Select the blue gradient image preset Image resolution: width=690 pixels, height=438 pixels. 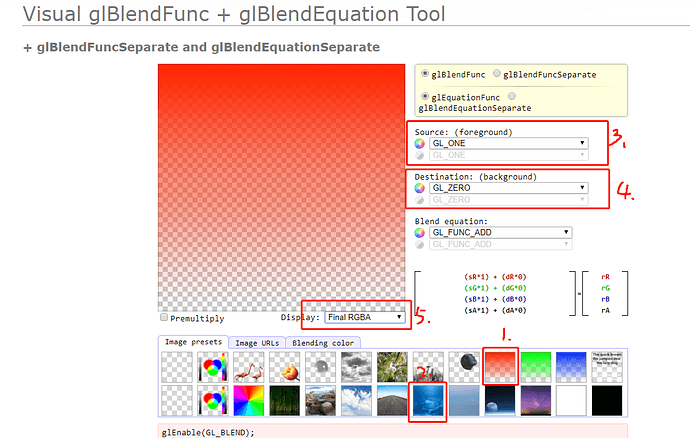click(x=571, y=367)
